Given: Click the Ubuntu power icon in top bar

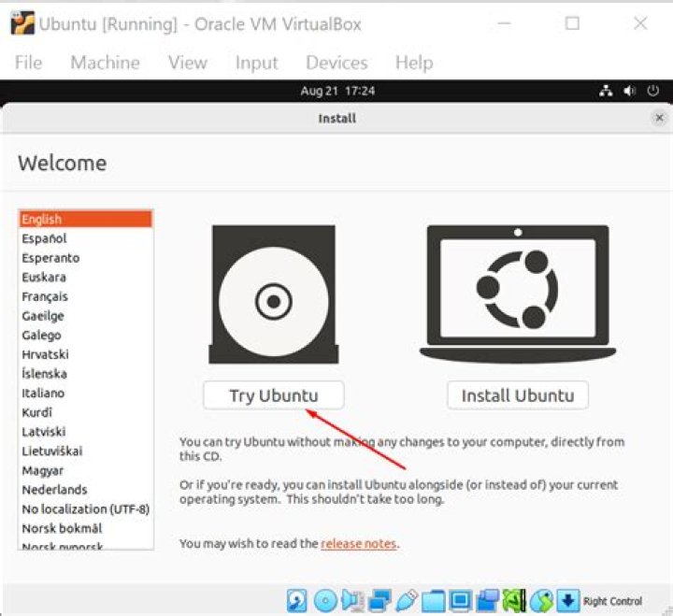Looking at the screenshot, I should (x=652, y=91).
